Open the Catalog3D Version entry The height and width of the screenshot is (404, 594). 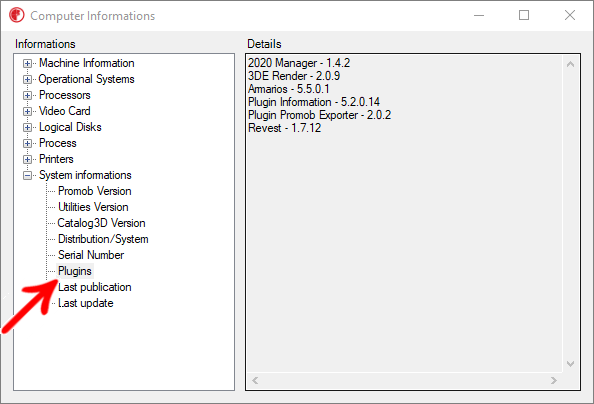click(x=101, y=223)
